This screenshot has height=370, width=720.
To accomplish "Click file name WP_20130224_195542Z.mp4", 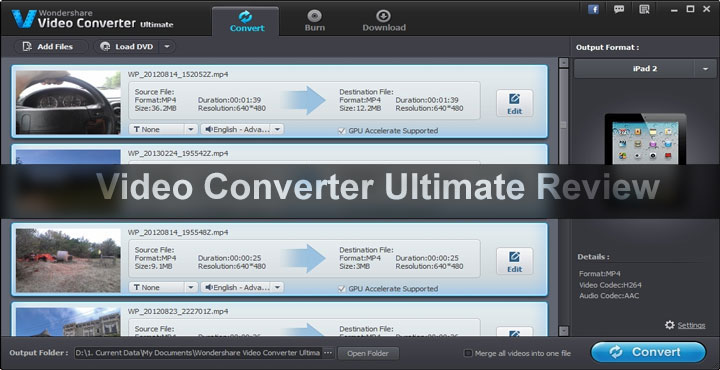I will click(x=178, y=153).
